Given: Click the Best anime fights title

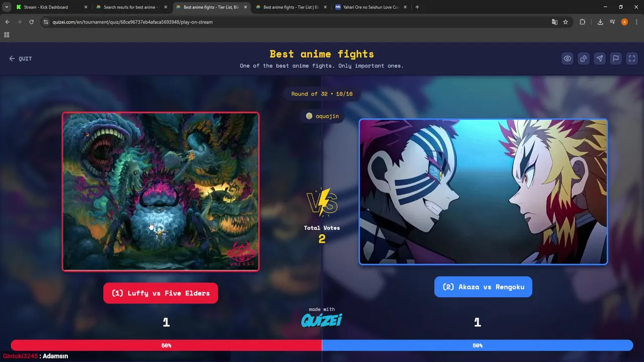Looking at the screenshot, I should [321, 54].
